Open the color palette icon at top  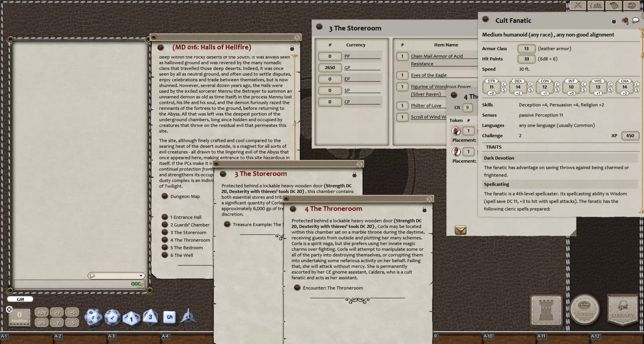click(632, 5)
